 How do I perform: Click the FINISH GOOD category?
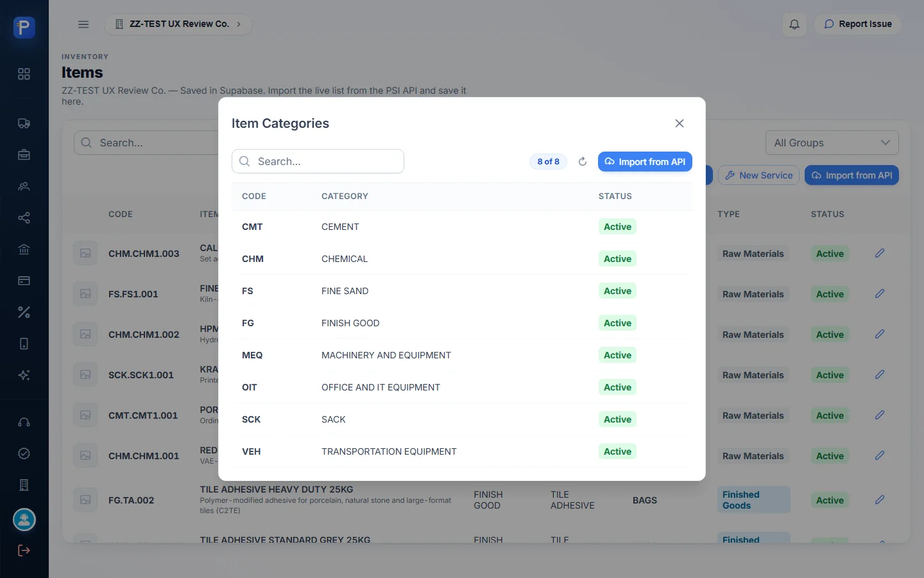tap(350, 323)
